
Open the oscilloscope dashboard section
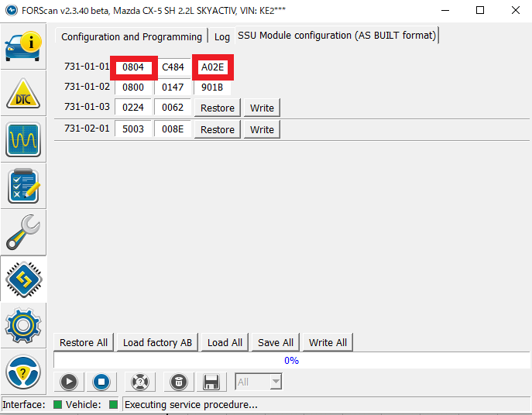point(23,139)
